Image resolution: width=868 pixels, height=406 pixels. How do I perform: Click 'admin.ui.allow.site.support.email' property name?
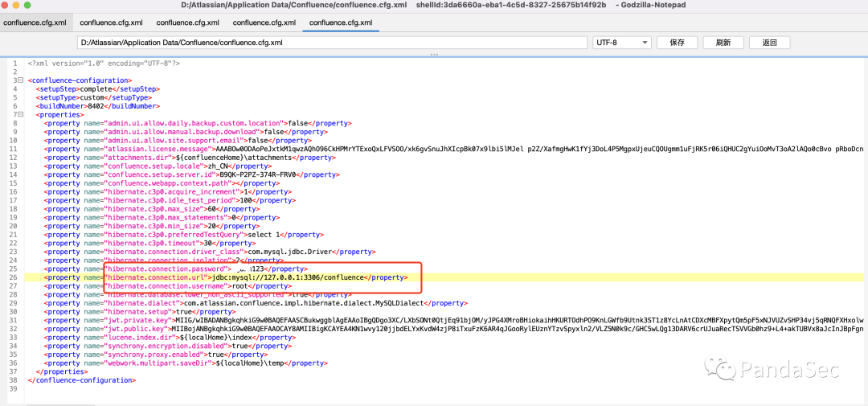pos(174,140)
